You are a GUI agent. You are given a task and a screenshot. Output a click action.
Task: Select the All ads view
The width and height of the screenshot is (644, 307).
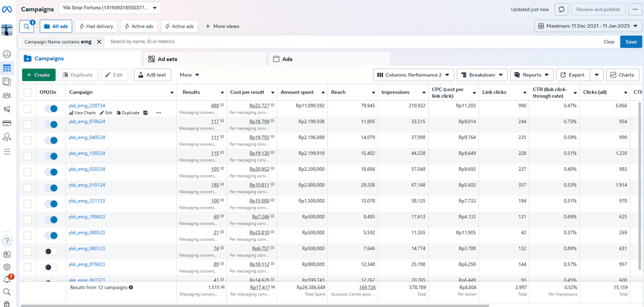click(x=56, y=26)
